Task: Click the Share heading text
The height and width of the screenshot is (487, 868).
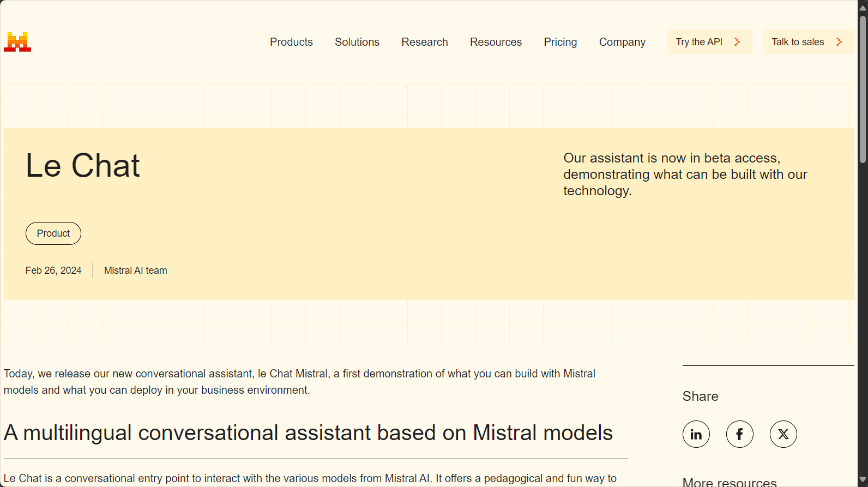Action: click(701, 396)
